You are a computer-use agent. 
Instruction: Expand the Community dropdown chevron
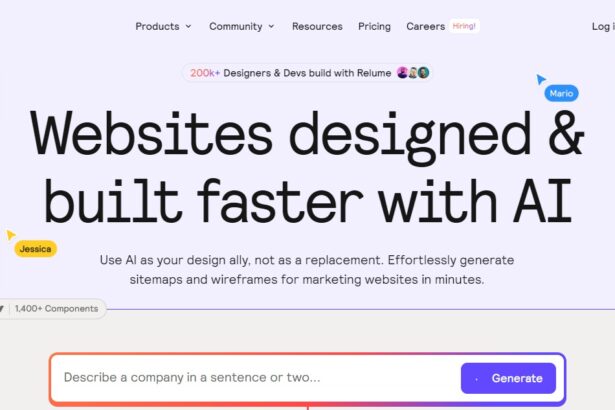pos(271,27)
